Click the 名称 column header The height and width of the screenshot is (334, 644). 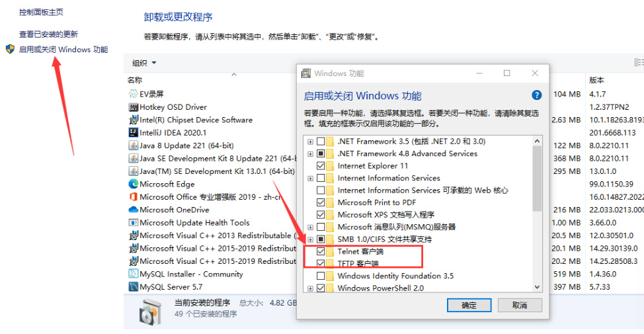coord(135,80)
